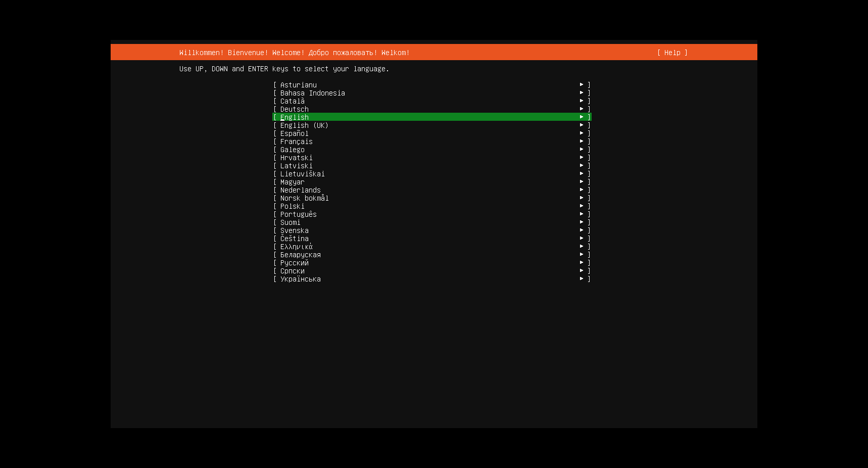Choose Français language
Viewport: 868px width, 468px height.
432,142
